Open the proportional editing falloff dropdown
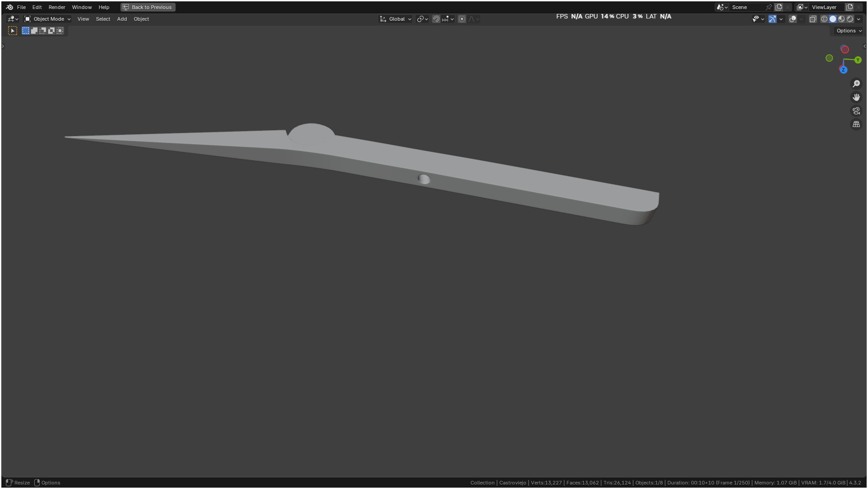The height and width of the screenshot is (489, 868). point(474,19)
